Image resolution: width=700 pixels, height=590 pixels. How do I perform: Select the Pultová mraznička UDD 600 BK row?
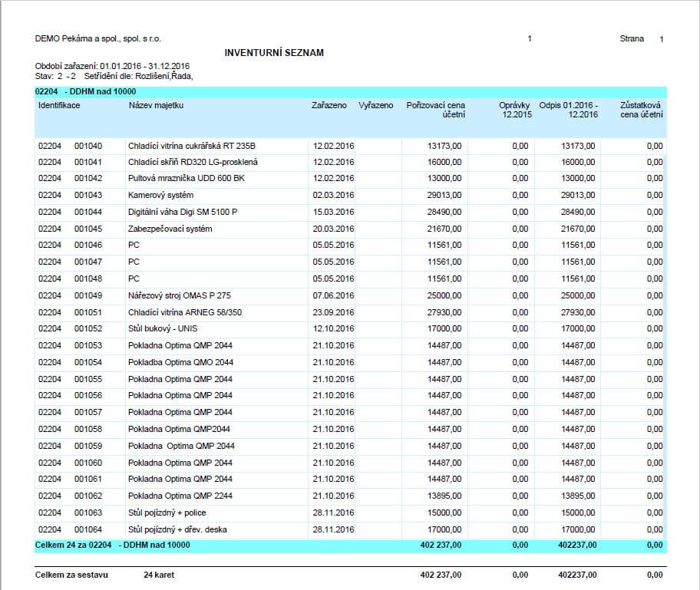[185, 178]
